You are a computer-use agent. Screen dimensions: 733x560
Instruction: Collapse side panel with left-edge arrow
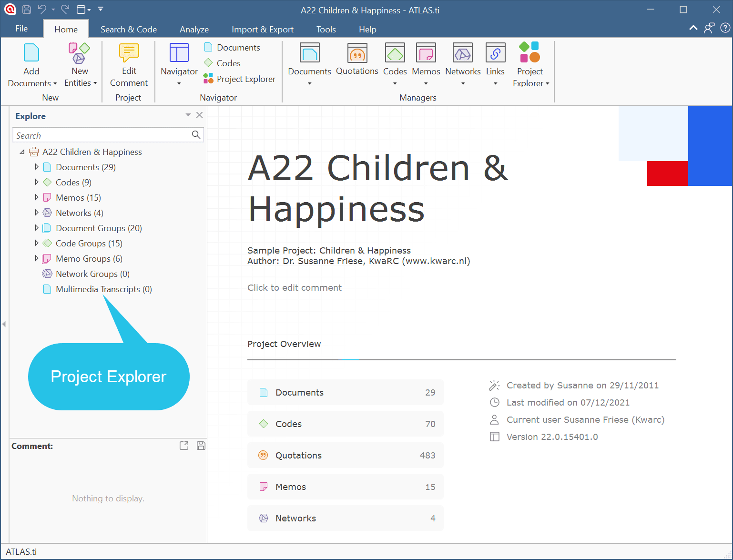coord(4,324)
